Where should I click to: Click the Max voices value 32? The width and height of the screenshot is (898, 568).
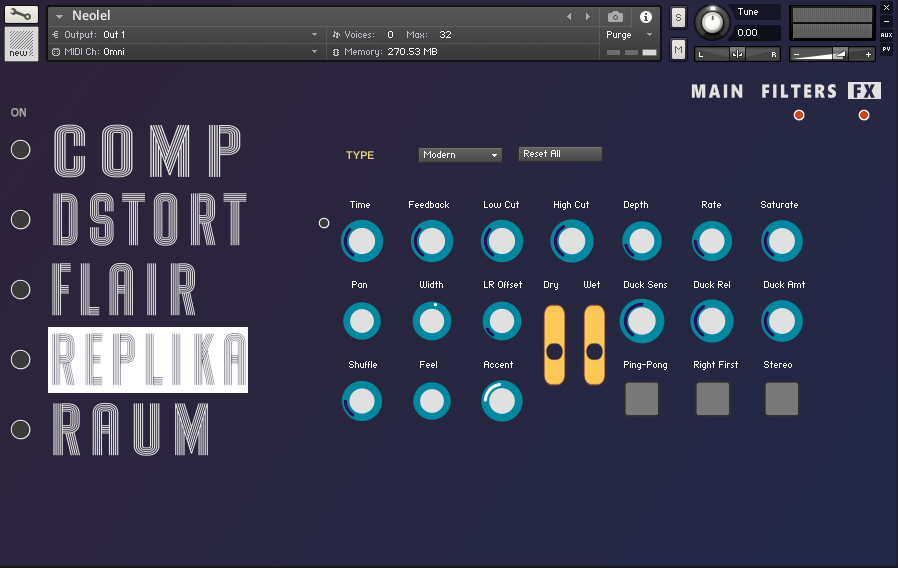(445, 35)
